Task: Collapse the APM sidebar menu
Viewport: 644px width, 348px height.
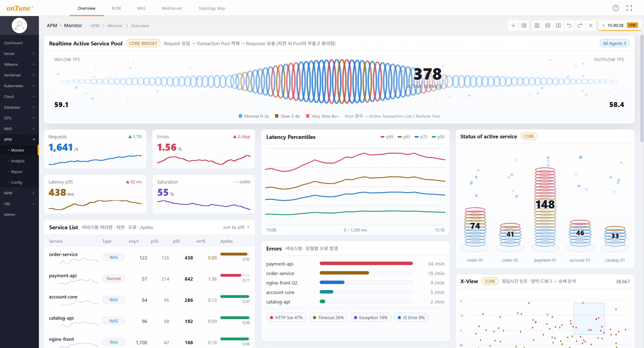Action: (19, 139)
